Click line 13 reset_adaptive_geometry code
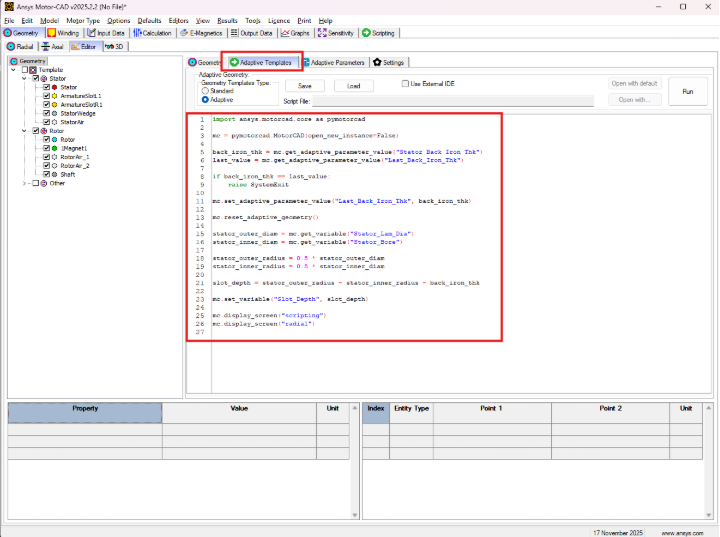This screenshot has width=720, height=537. [x=265, y=217]
